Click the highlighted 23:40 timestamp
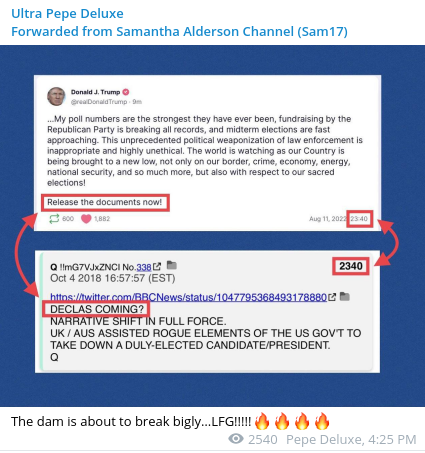The image size is (425, 453). (359, 219)
